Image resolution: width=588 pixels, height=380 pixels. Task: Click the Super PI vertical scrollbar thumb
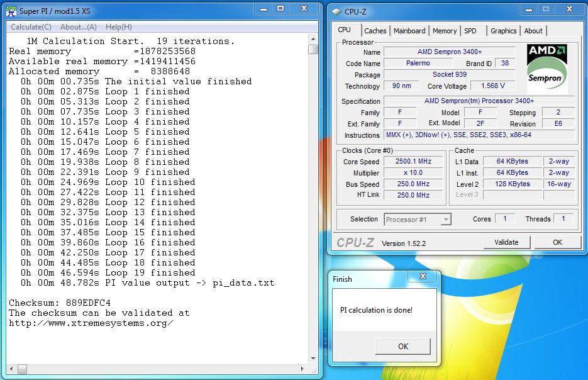pos(313,49)
